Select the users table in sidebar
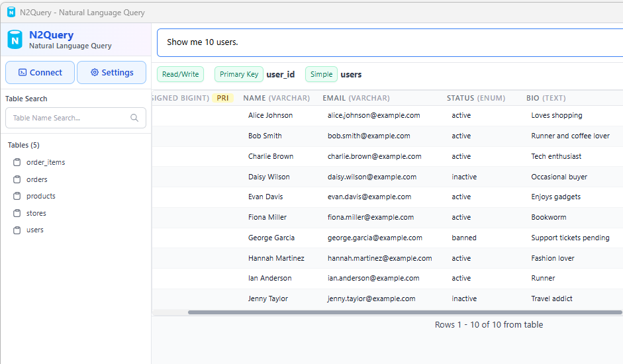Viewport: 623px width, 364px height. [35, 230]
